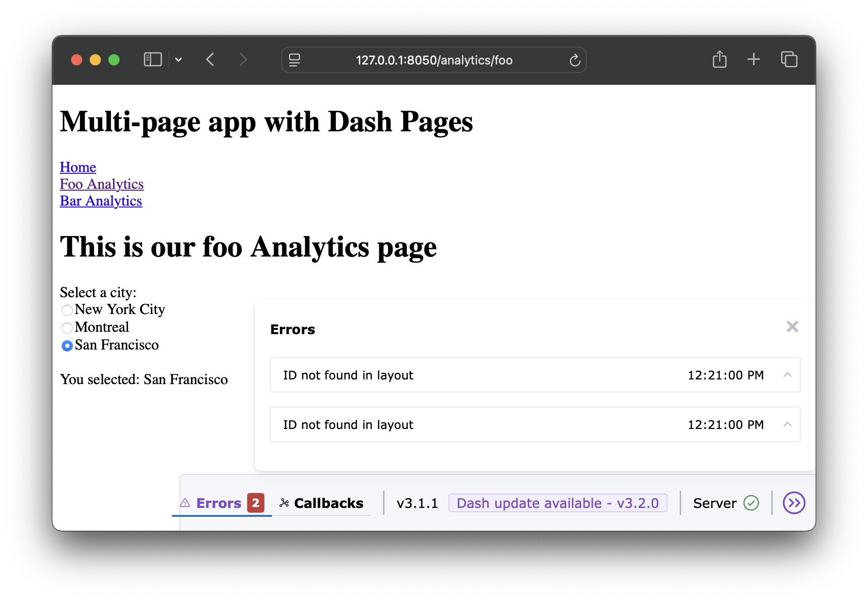Click the second error's 12:21:00 PM timestamp

coord(726,425)
